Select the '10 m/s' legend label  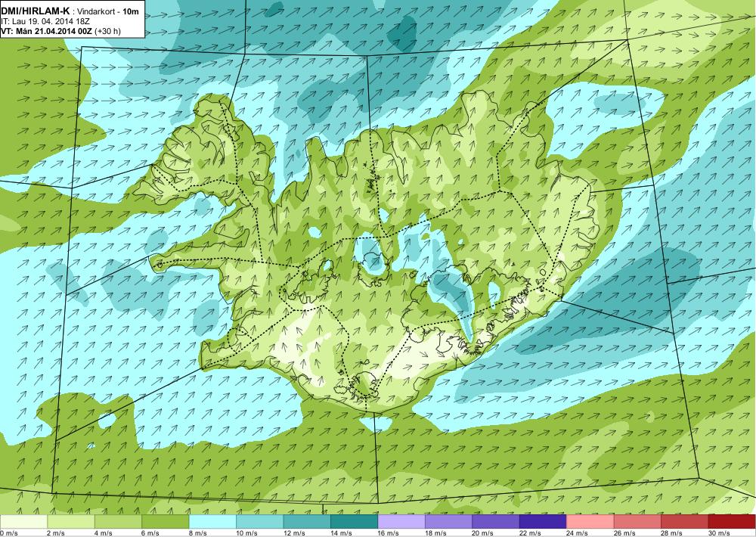[x=247, y=533]
